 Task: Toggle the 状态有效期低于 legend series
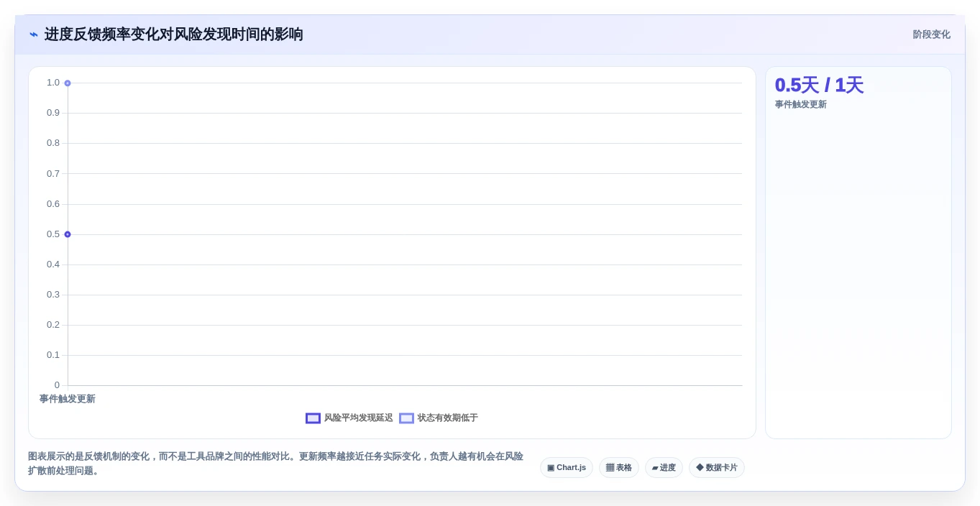[x=439, y=418]
